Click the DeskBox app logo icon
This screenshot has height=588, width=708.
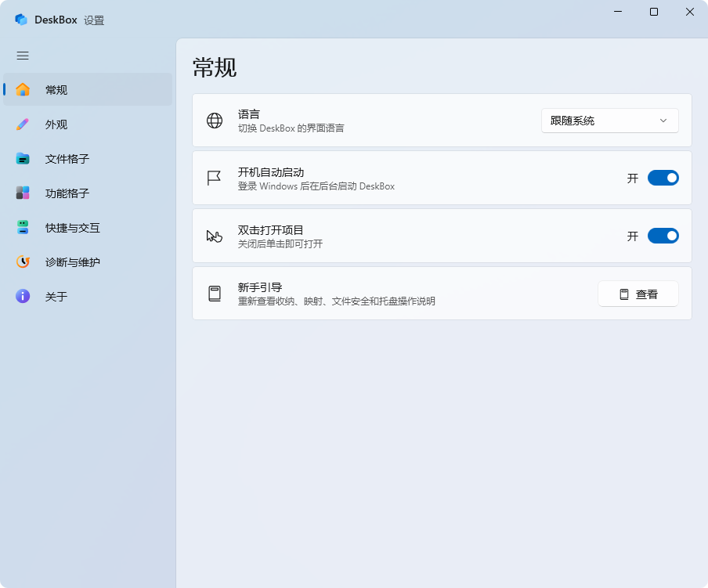[x=21, y=20]
